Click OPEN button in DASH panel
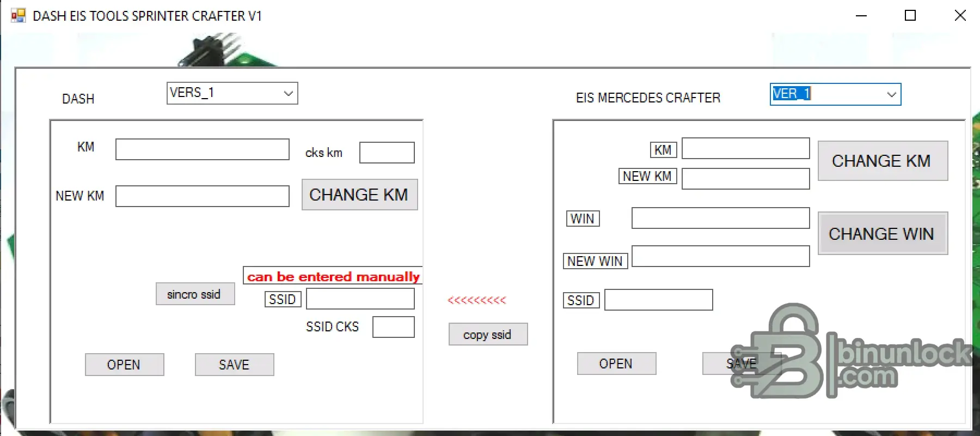 coord(125,365)
